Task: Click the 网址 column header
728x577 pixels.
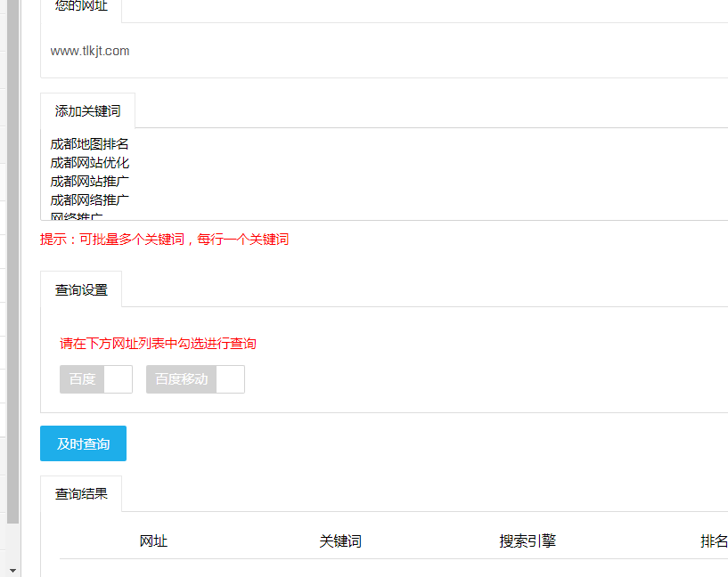Action: [153, 540]
